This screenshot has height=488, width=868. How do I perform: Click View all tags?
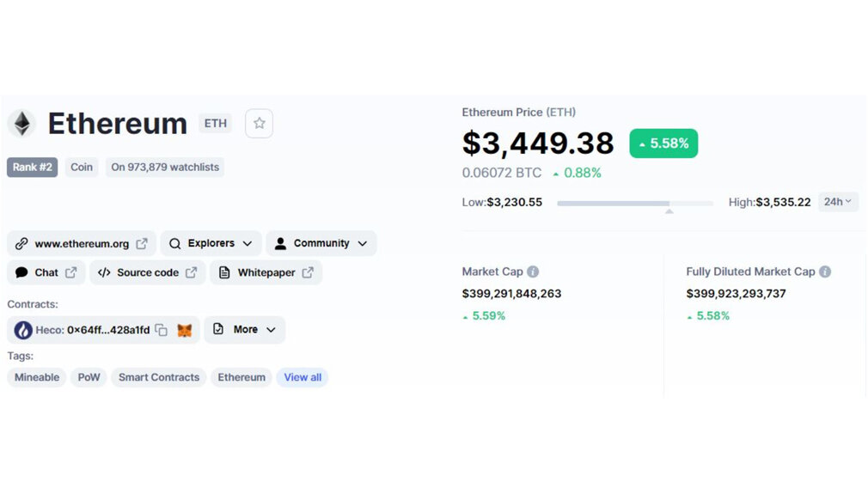click(x=303, y=377)
